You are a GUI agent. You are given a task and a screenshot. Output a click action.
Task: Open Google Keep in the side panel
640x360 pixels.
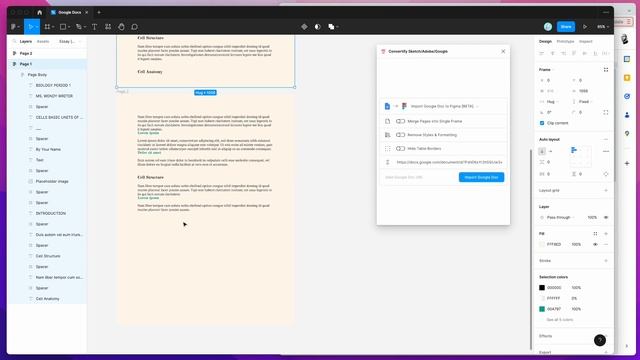tap(627, 78)
